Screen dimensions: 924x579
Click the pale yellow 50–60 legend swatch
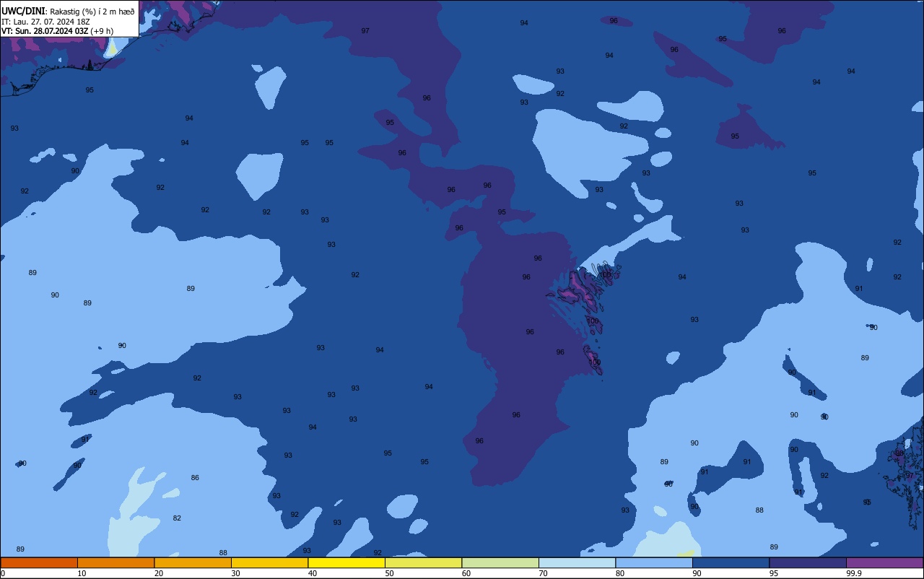423,562
